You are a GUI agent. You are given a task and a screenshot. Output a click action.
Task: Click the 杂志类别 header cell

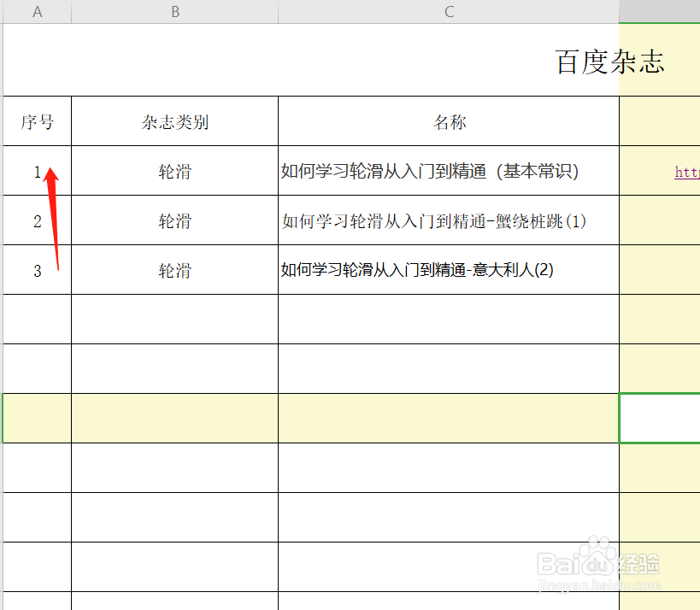175,121
